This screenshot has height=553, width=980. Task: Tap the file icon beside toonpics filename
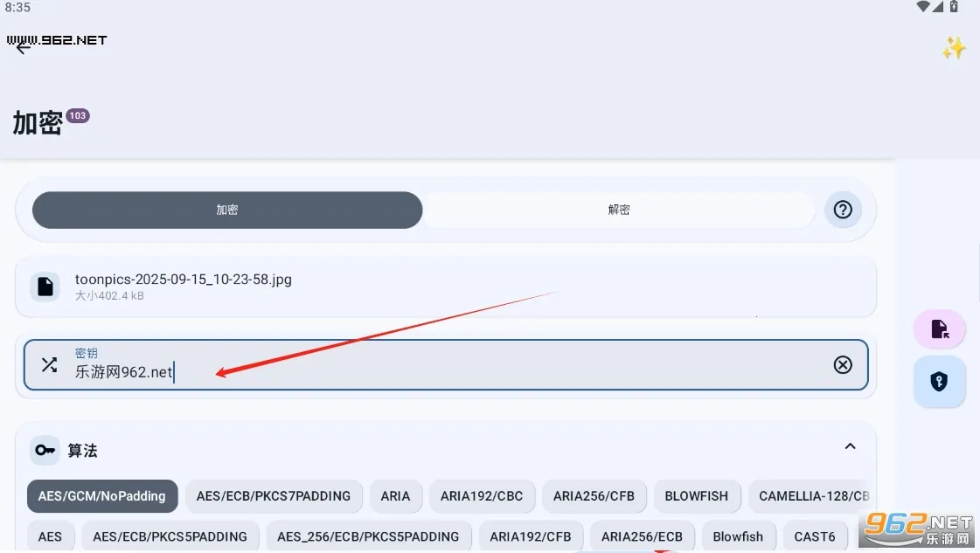click(x=45, y=287)
